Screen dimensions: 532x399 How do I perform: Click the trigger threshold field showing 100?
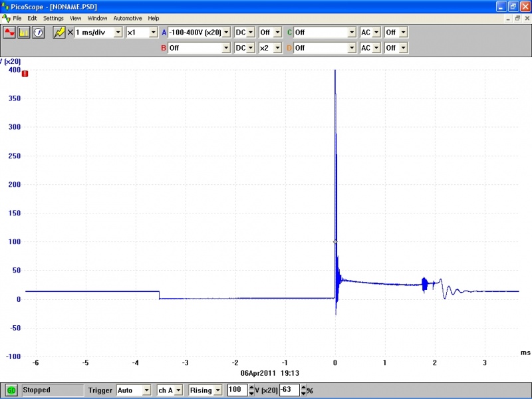point(236,390)
